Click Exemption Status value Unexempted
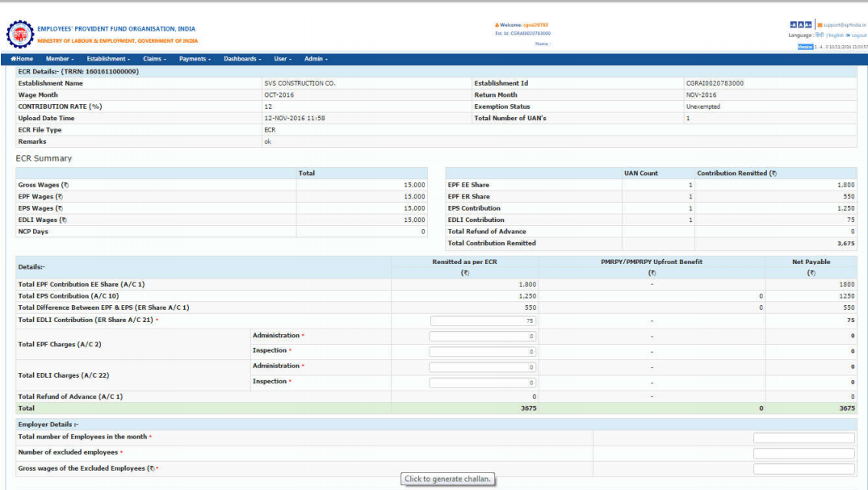868x490 pixels. pyautogui.click(x=703, y=107)
